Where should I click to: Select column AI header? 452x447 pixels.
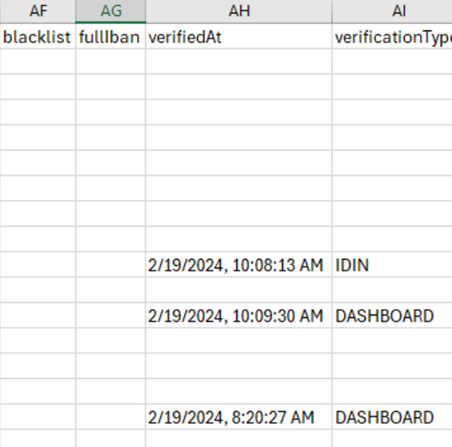pyautogui.click(x=392, y=11)
